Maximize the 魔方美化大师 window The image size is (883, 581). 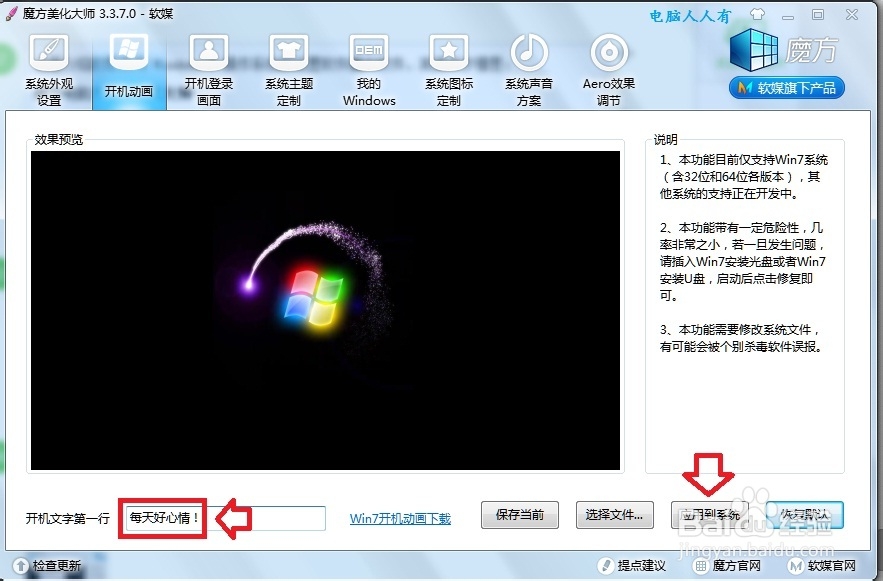[x=818, y=15]
